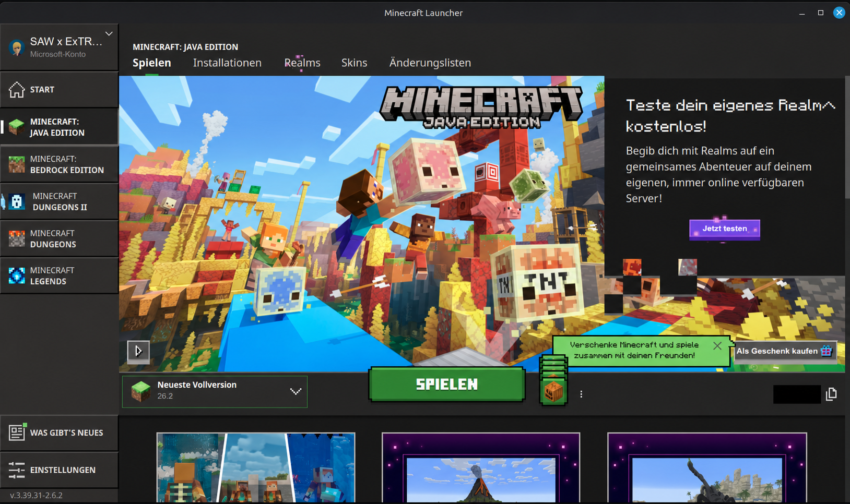This screenshot has width=850, height=504.
Task: Click the green SPIELEN button
Action: 447,385
